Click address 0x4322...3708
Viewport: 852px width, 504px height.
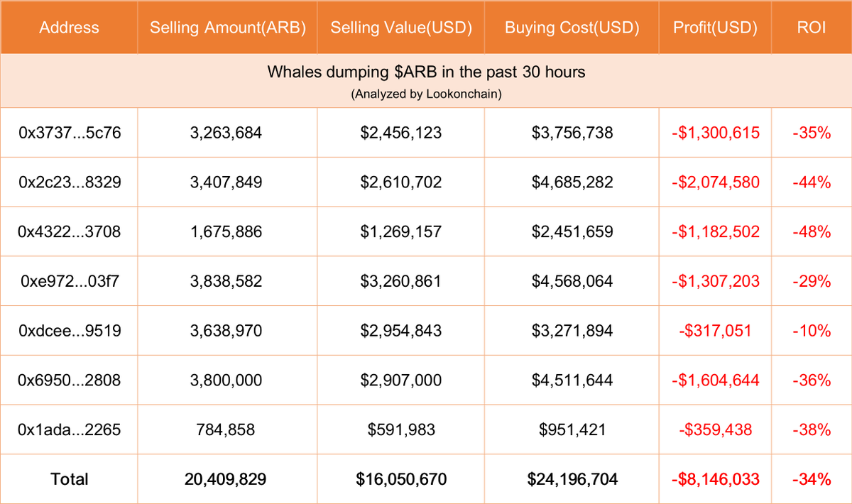[70, 231]
